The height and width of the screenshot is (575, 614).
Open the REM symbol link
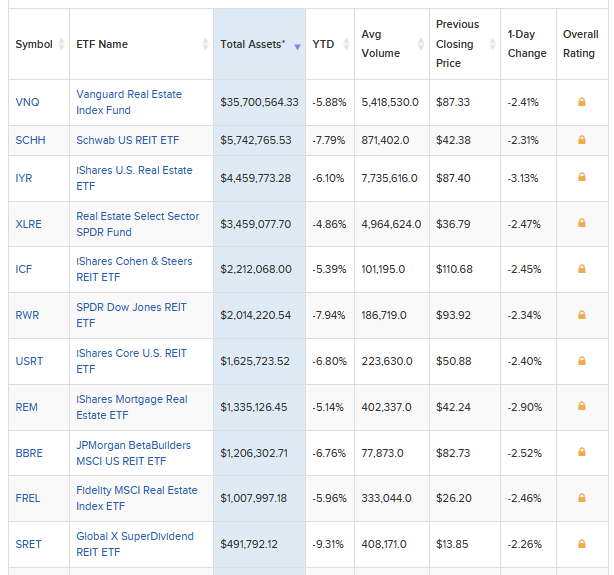click(26, 407)
